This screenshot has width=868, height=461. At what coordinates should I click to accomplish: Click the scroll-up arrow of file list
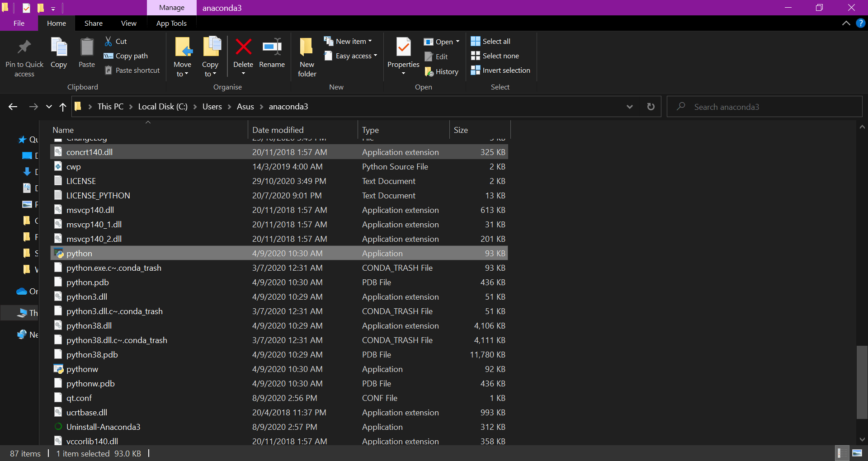tap(862, 127)
